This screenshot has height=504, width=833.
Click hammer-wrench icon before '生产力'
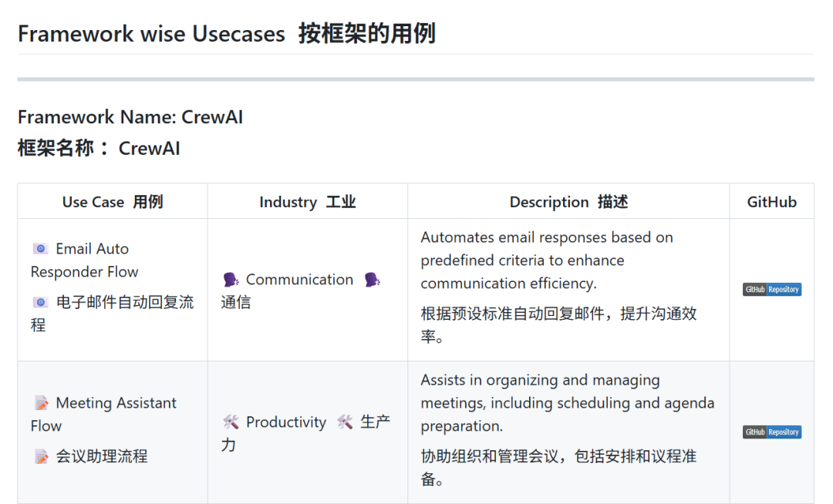pyautogui.click(x=345, y=422)
